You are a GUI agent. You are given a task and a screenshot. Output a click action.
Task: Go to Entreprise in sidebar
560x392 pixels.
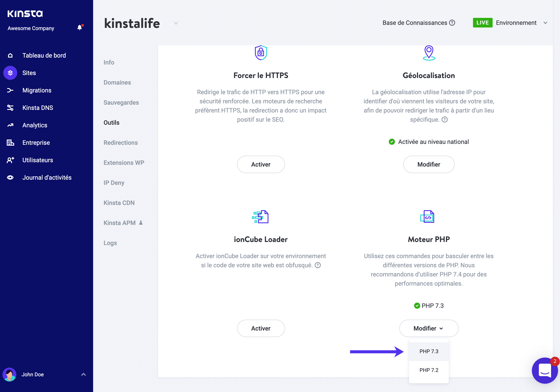pos(36,143)
